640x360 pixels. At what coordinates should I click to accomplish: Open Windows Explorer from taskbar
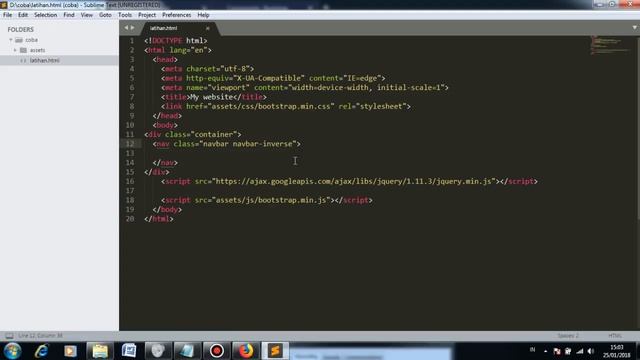tap(100, 351)
